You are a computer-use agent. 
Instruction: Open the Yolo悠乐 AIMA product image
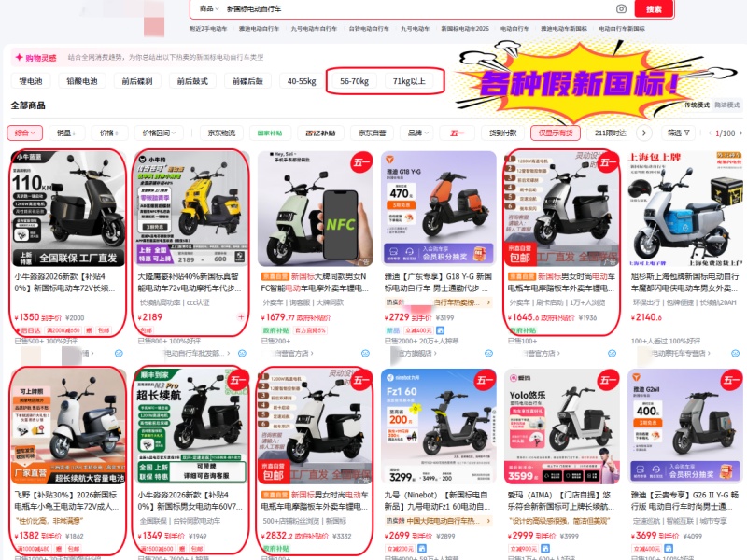(562, 427)
